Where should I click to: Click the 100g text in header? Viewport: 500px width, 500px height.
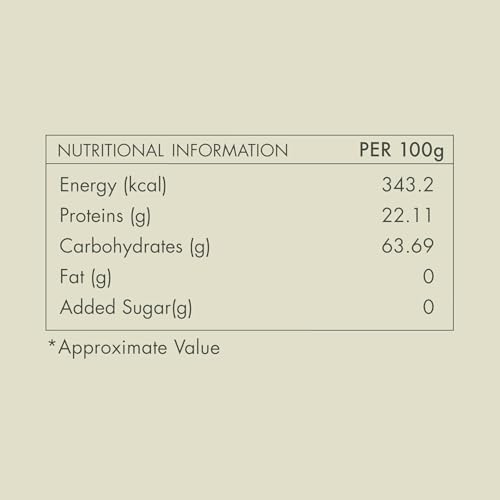click(422, 151)
